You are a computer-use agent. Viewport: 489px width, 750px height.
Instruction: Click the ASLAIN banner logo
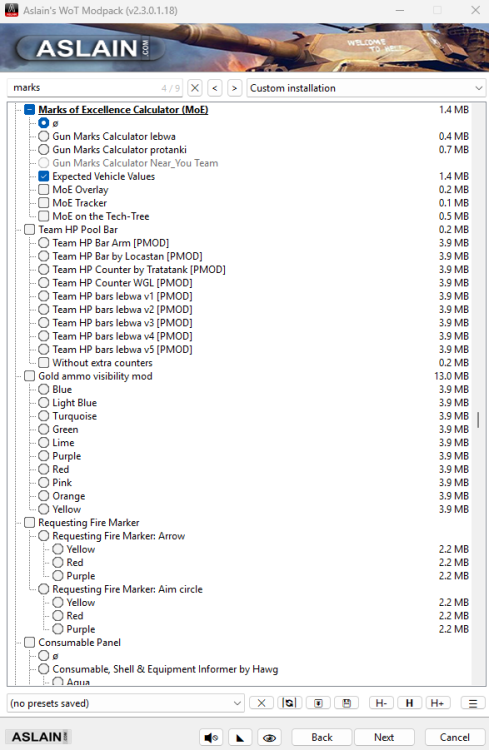click(91, 49)
